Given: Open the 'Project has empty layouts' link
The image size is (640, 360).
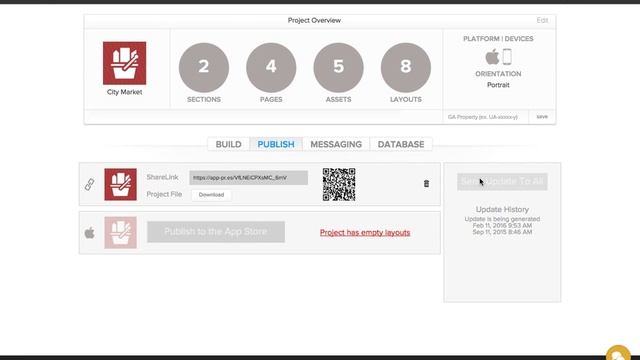Looking at the screenshot, I should pos(365,233).
